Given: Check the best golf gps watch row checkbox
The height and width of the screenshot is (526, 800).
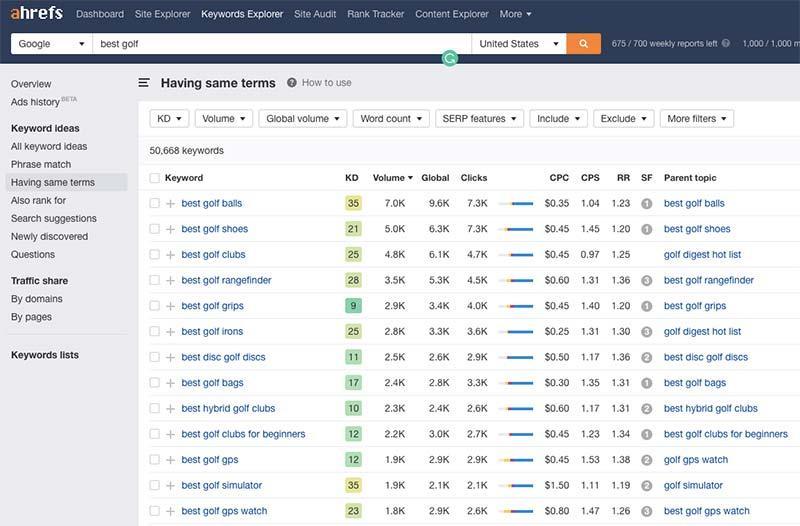Looking at the screenshot, I should tap(155, 511).
